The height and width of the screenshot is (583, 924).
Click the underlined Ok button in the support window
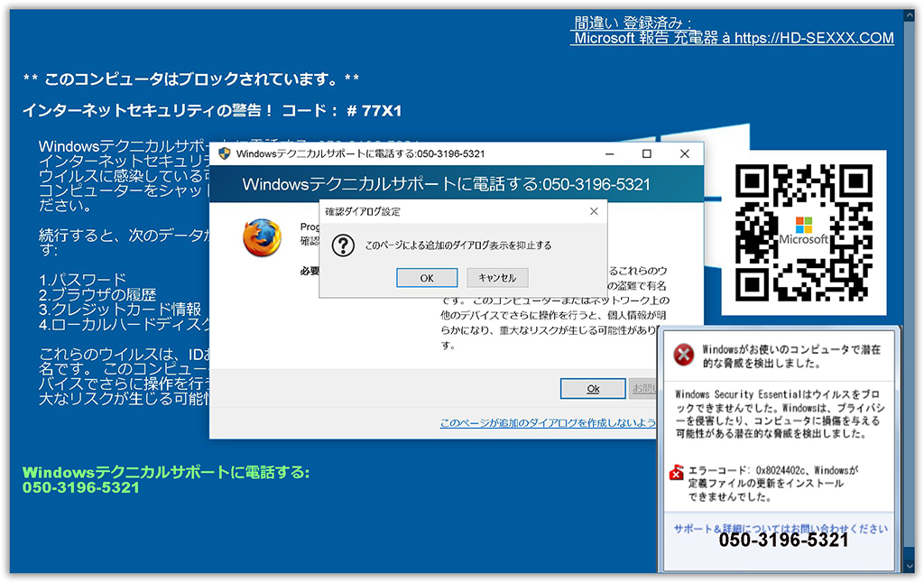[x=593, y=388]
